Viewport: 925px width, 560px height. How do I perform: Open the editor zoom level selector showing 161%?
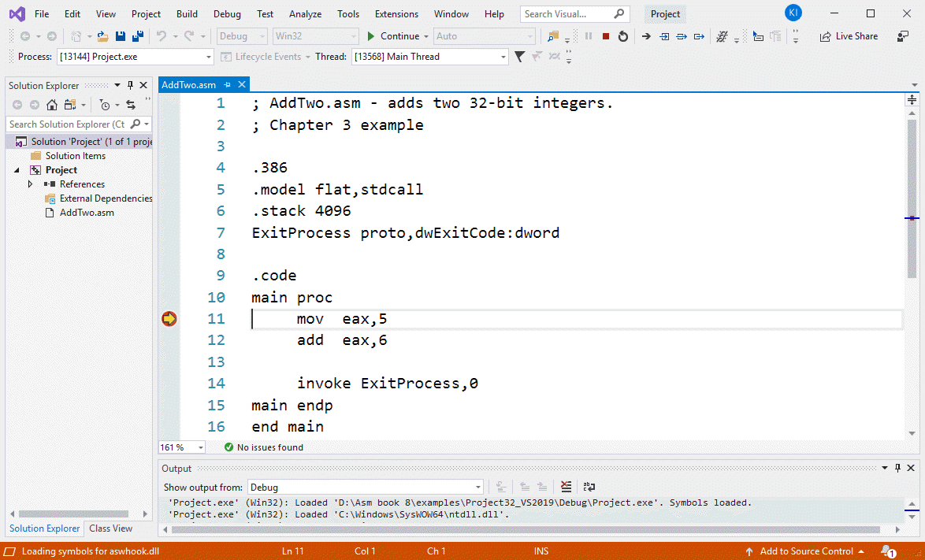pyautogui.click(x=181, y=447)
